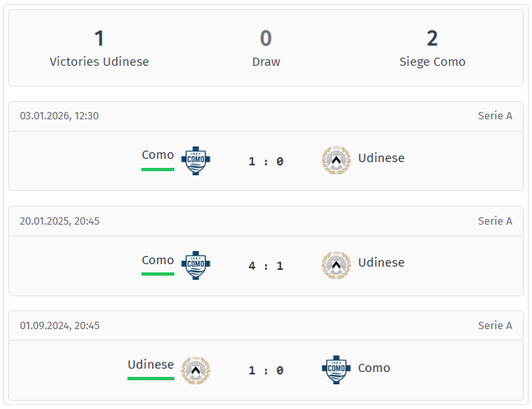This screenshot has height=409, width=532.
Task: Click Udinese crest in the 20.01.2025 match
Action: (x=335, y=265)
